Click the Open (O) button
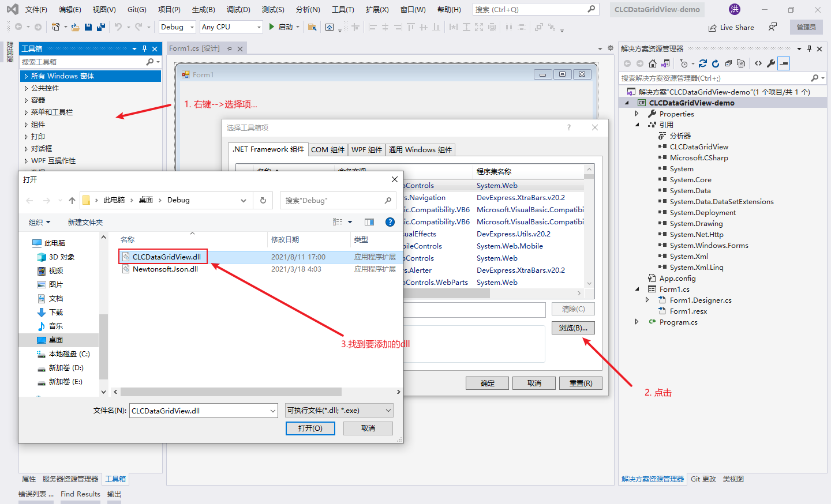Screen dimensions: 831x504 (310, 428)
